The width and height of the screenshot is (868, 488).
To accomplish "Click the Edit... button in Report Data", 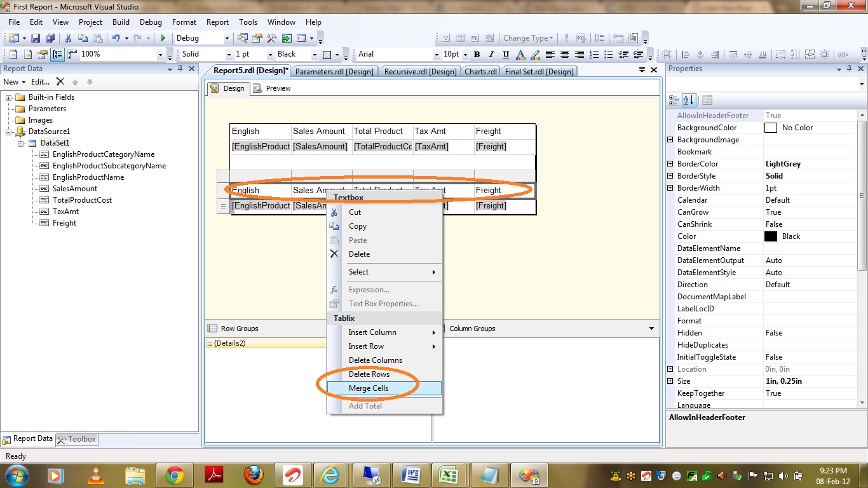I will click(40, 82).
